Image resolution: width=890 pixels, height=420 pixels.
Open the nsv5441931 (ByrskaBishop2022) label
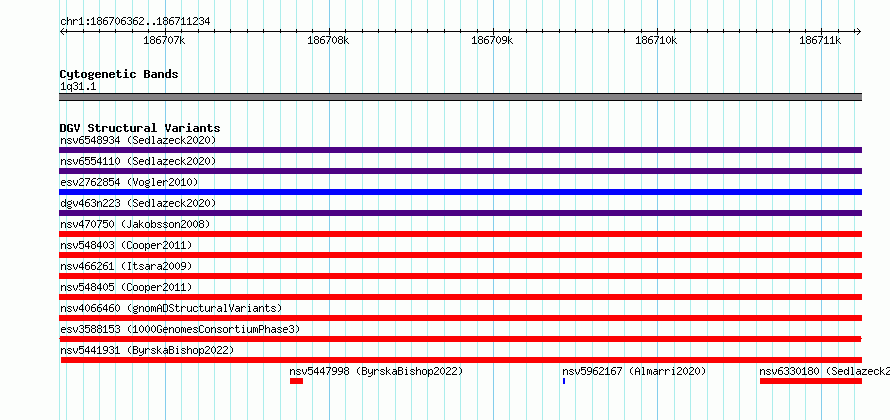[x=147, y=350]
